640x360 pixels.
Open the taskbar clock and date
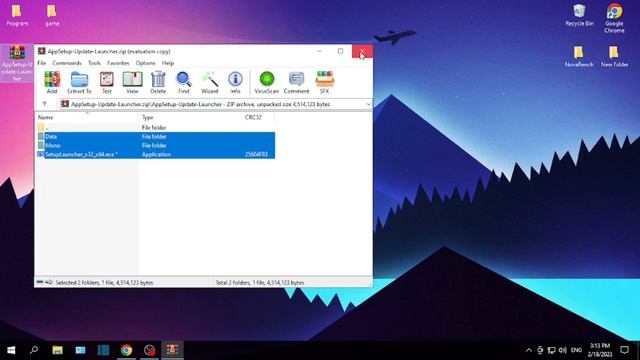click(600, 350)
